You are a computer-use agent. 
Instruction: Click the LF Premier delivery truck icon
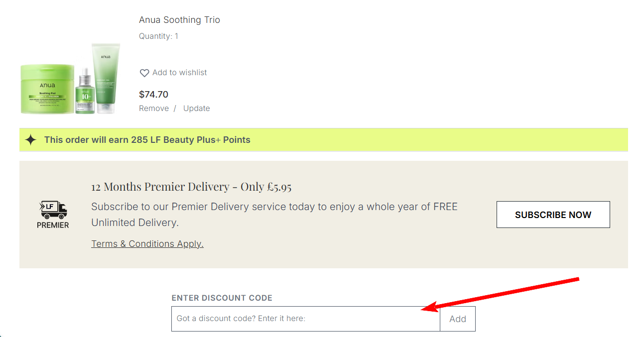52,209
